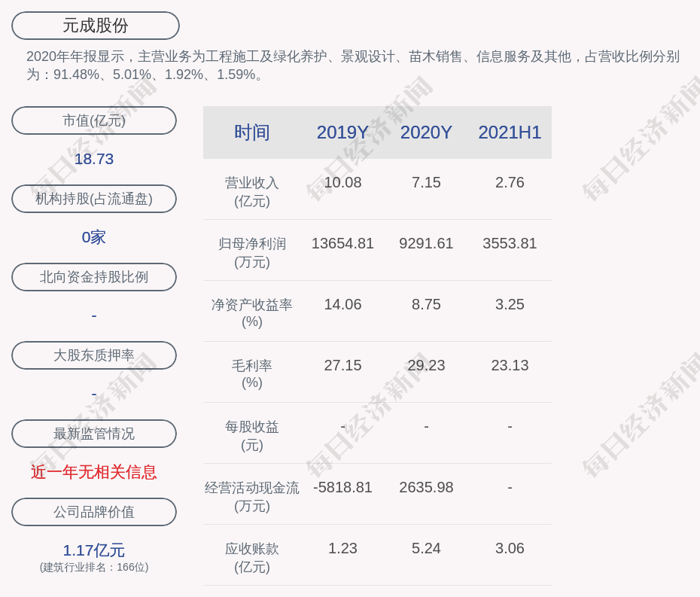700x597 pixels.
Task: Select the 北向资金持股比例 label pill
Action: click(94, 277)
